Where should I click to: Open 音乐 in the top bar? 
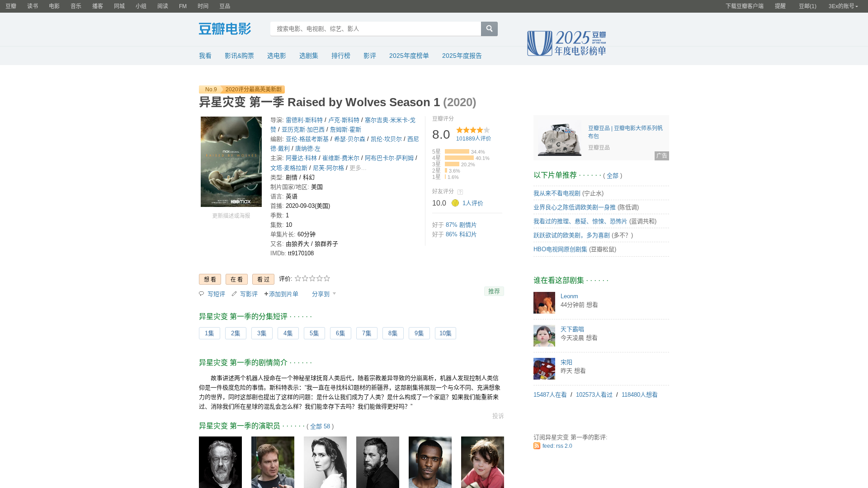pos(76,6)
